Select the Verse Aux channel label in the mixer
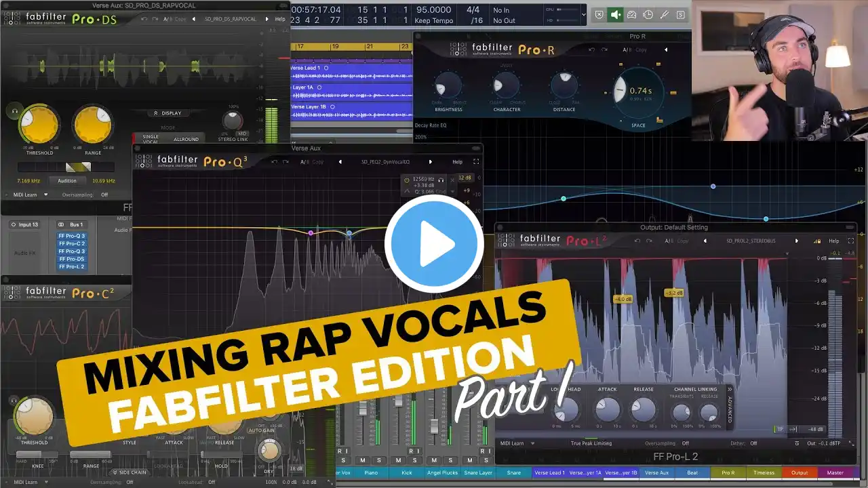This screenshot has height=488, width=868. [657, 472]
